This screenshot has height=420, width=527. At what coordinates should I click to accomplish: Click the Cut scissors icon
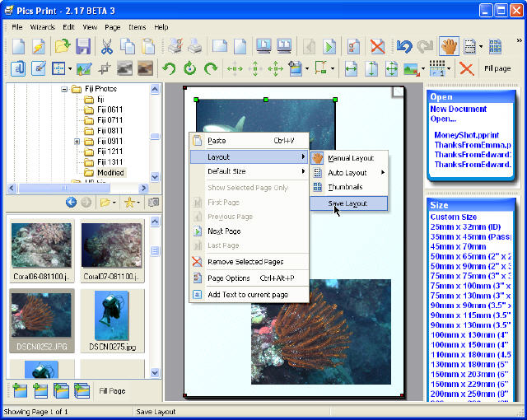(x=106, y=47)
